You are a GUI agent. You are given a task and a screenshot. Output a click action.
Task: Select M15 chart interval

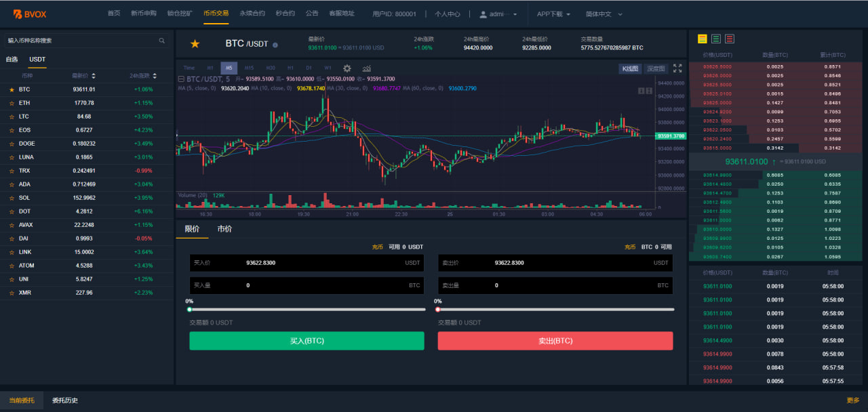(250, 68)
